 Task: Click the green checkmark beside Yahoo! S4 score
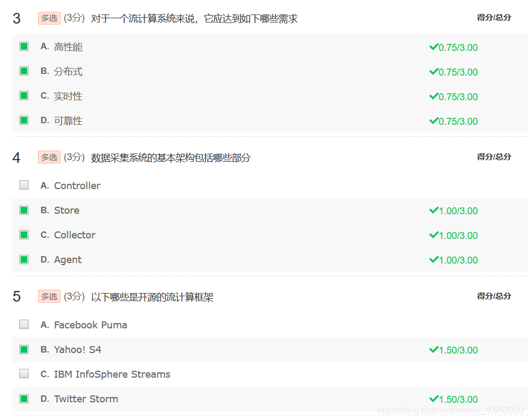(434, 350)
